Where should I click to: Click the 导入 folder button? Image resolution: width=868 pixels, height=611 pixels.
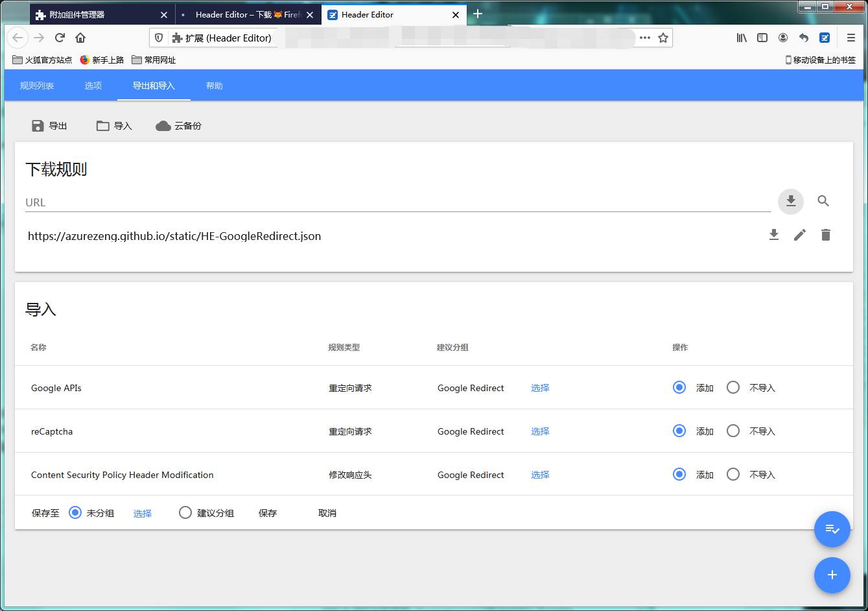coord(114,126)
